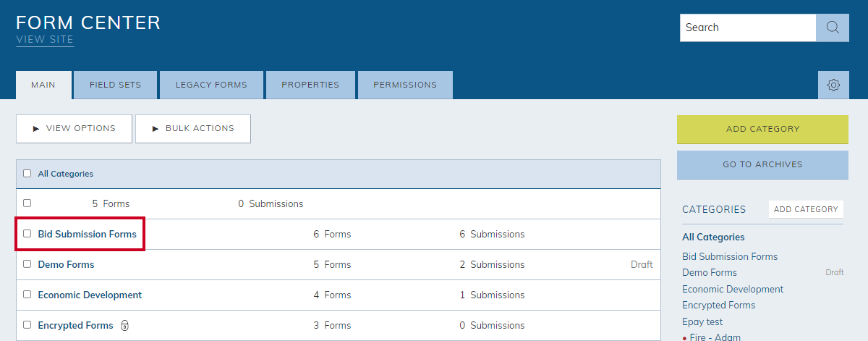Click Go To Archives button

pyautogui.click(x=762, y=164)
